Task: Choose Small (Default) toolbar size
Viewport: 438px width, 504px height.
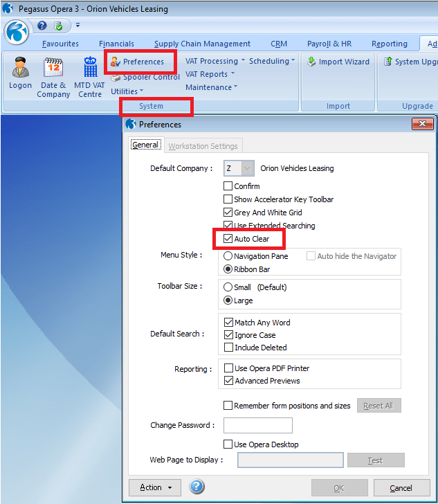Action: tap(228, 287)
